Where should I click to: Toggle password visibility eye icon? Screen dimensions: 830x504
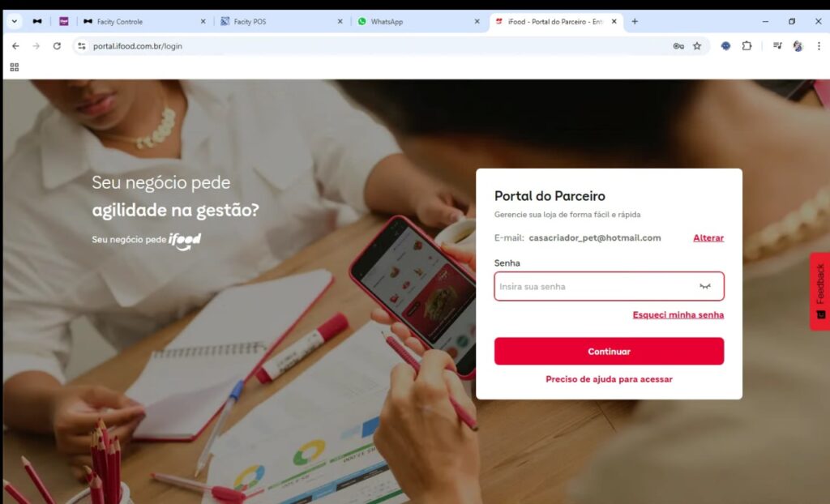tap(704, 286)
